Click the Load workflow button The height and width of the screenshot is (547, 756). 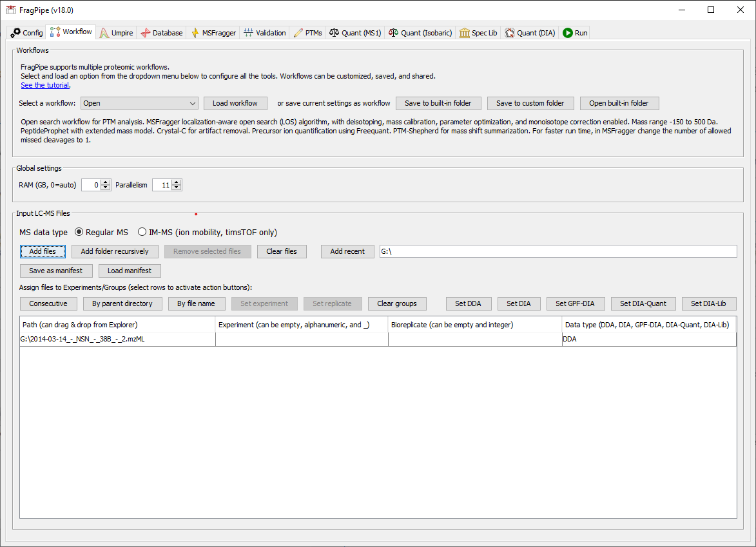pos(235,103)
